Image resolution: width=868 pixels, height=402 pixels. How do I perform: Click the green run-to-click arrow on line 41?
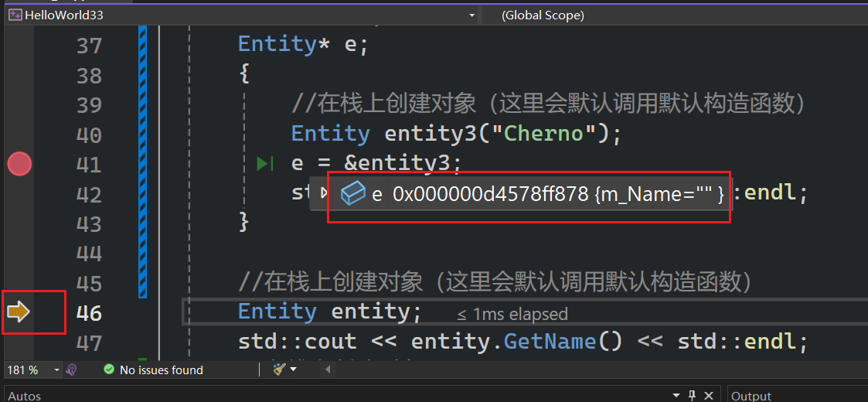[x=265, y=164]
